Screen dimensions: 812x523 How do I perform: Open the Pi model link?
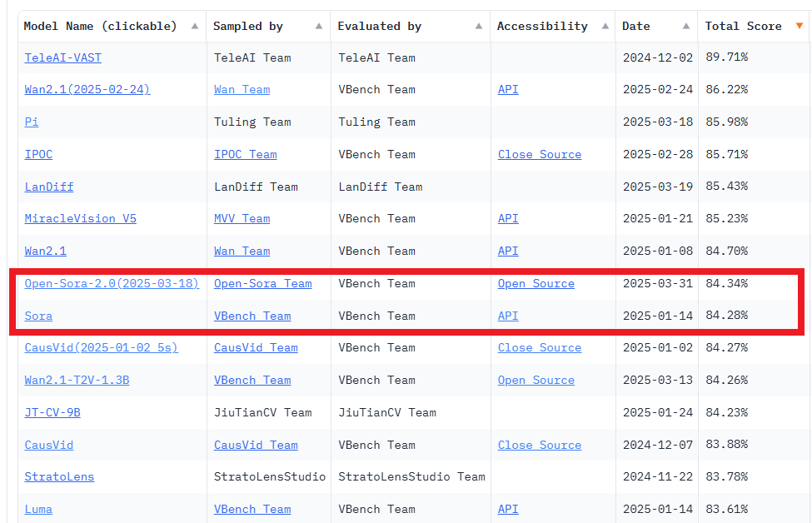31,122
